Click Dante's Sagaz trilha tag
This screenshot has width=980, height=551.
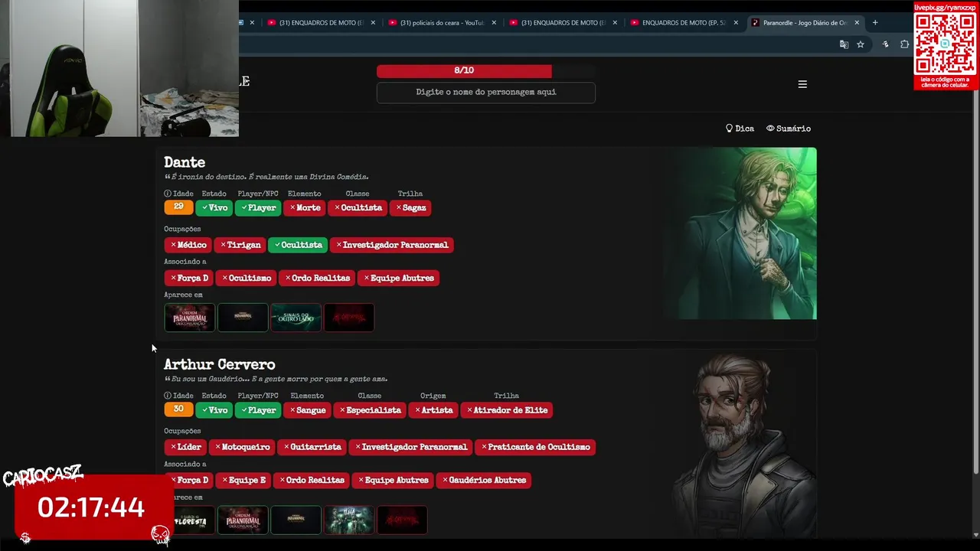click(410, 207)
